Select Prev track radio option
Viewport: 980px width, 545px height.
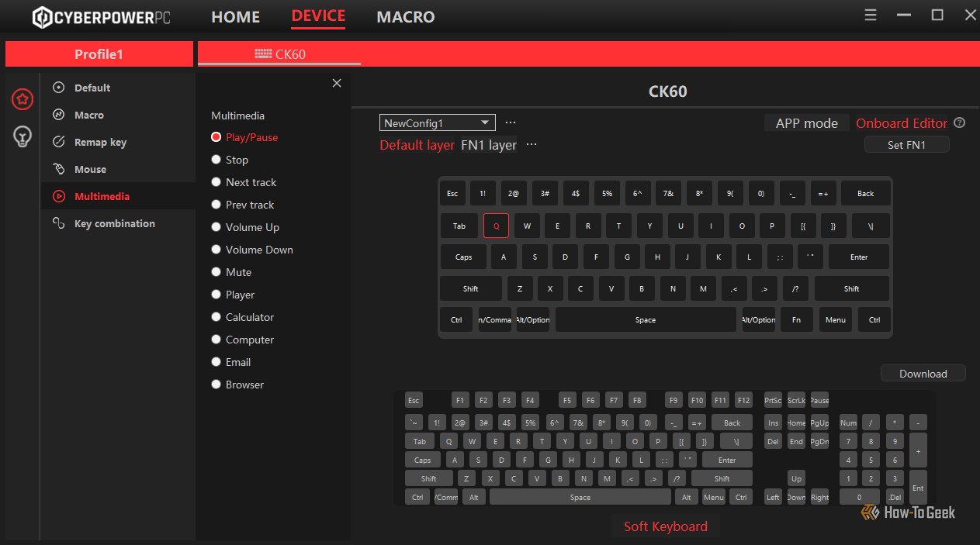click(x=216, y=205)
